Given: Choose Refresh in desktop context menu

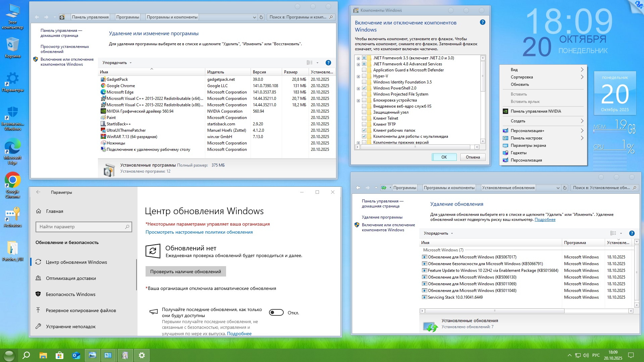Looking at the screenshot, I should (520, 84).
